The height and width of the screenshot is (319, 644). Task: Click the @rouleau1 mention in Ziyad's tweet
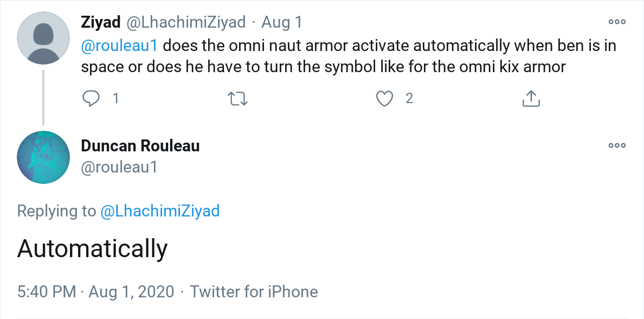(x=119, y=45)
